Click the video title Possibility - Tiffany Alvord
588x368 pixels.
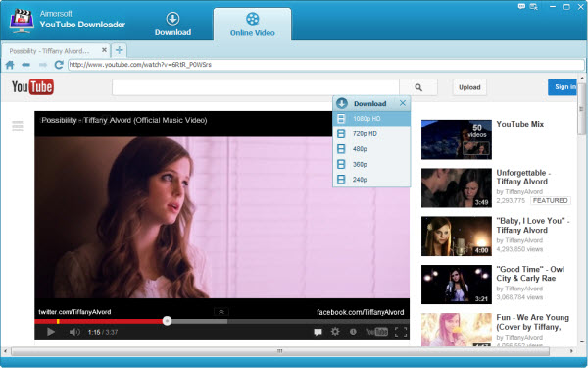point(124,120)
